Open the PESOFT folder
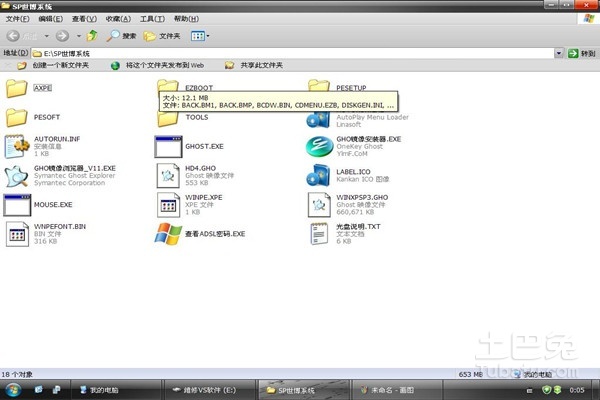This screenshot has width=600, height=400. (x=19, y=118)
